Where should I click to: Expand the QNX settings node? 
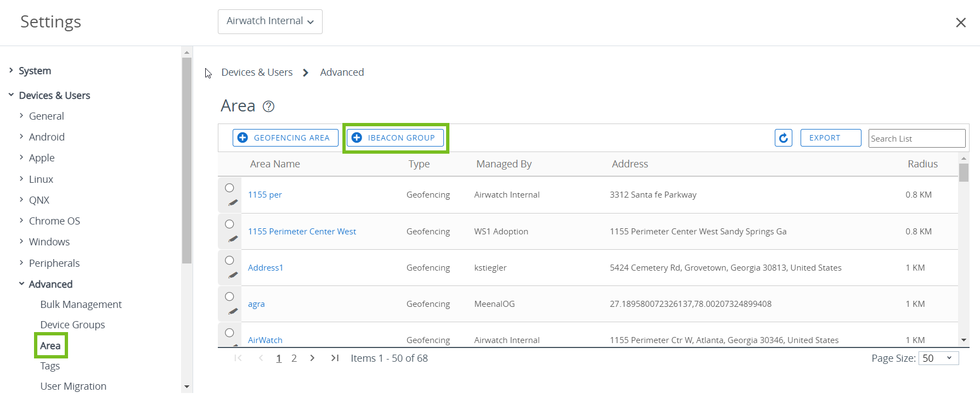click(21, 200)
